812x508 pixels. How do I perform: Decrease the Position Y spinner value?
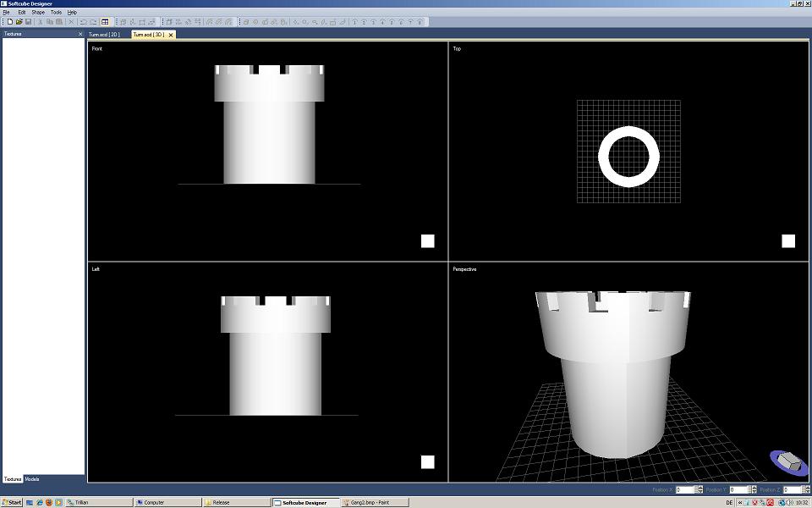click(754, 492)
